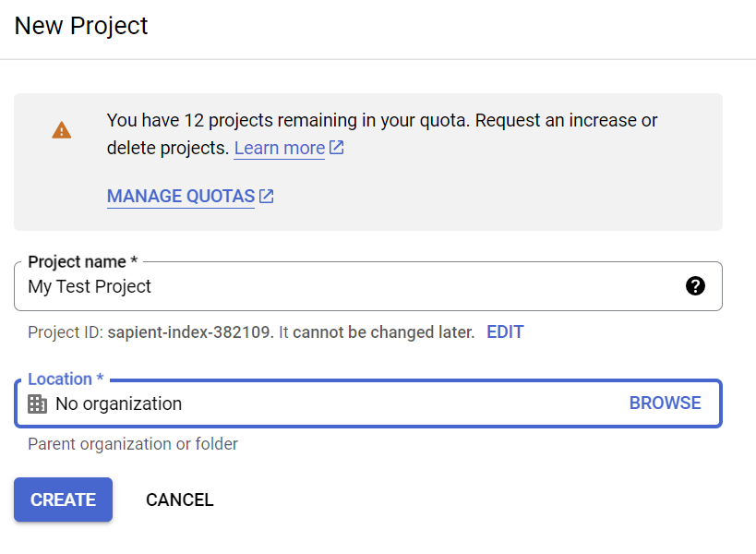The width and height of the screenshot is (756, 554).
Task: Edit the project ID via EDIT
Action: (x=505, y=331)
